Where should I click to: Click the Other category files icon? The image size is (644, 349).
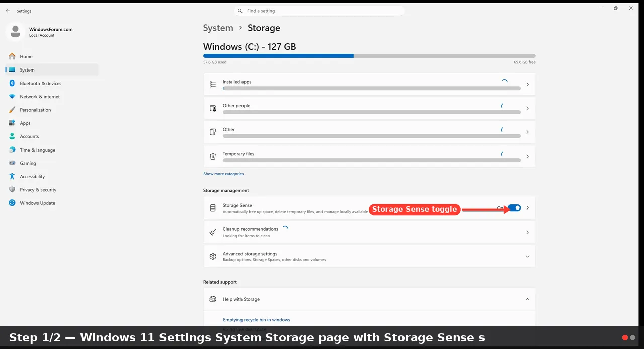click(213, 132)
